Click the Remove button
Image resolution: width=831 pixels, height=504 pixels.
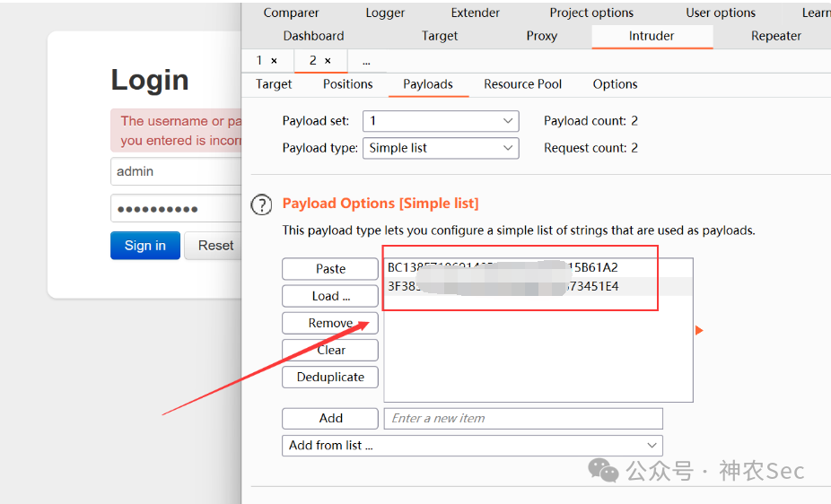[x=330, y=323]
